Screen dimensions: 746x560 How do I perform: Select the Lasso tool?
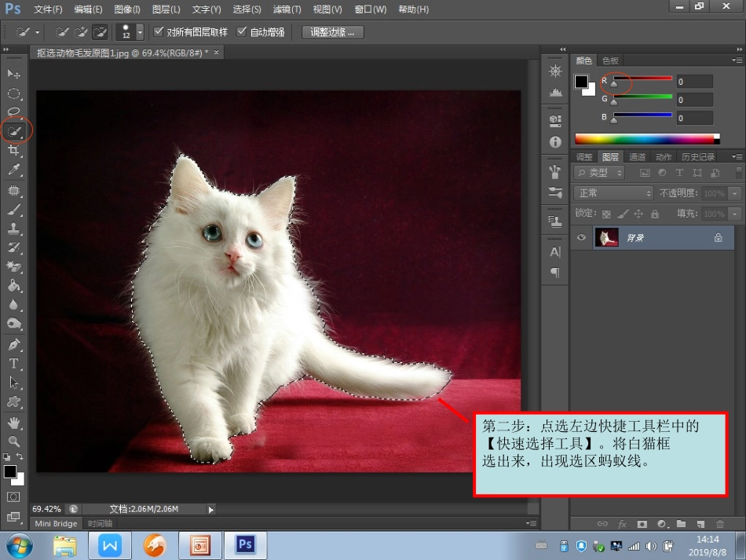tap(14, 112)
